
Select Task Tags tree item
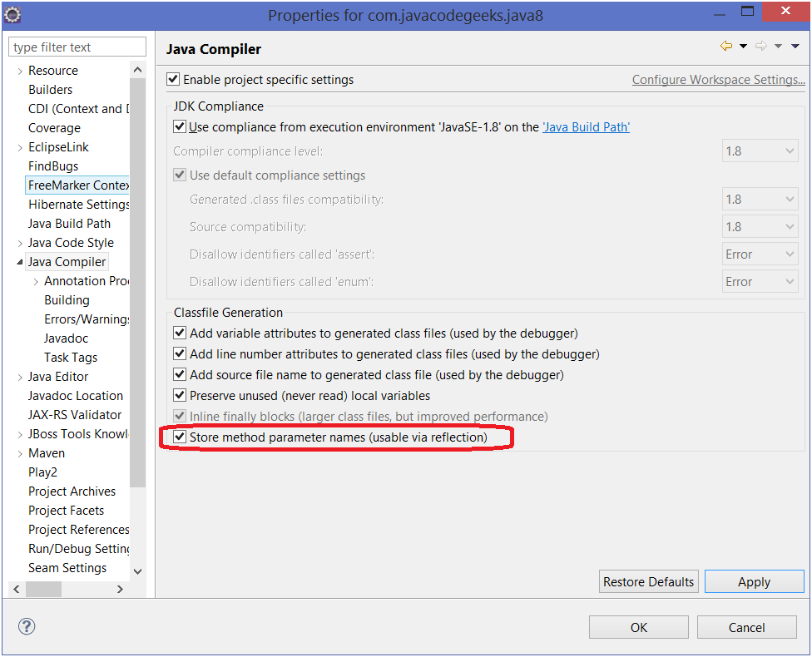(x=71, y=358)
